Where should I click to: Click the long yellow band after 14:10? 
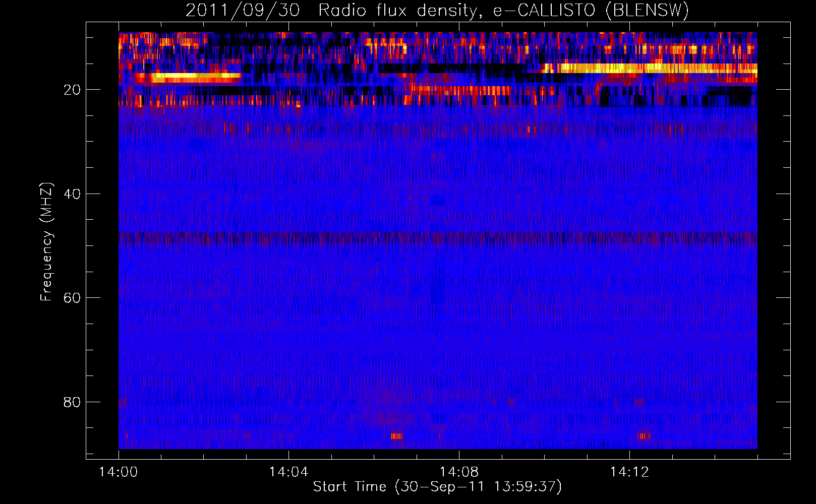click(x=651, y=67)
